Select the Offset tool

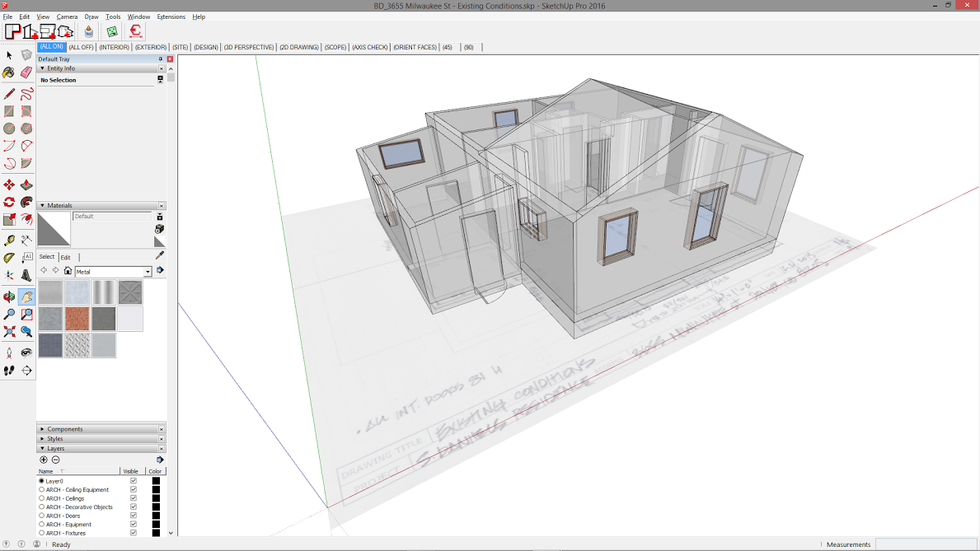pos(26,219)
